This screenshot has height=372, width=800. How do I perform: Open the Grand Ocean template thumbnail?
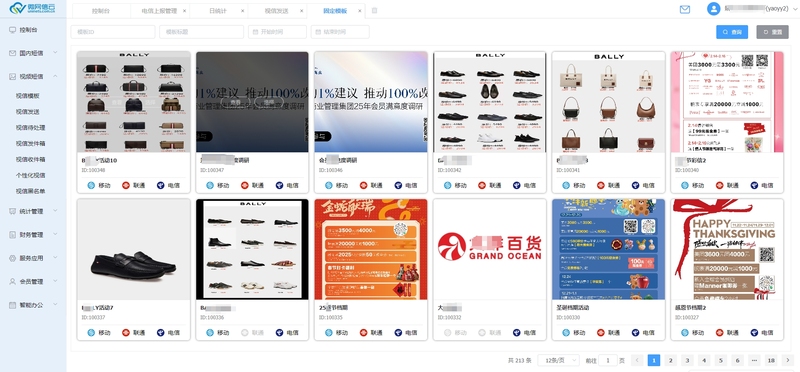click(x=489, y=249)
